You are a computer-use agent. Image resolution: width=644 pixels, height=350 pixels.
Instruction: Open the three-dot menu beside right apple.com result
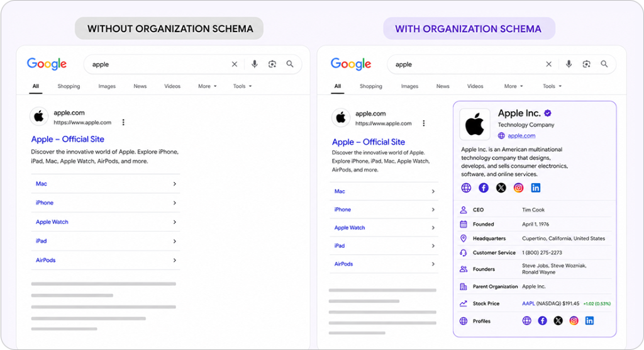point(423,123)
